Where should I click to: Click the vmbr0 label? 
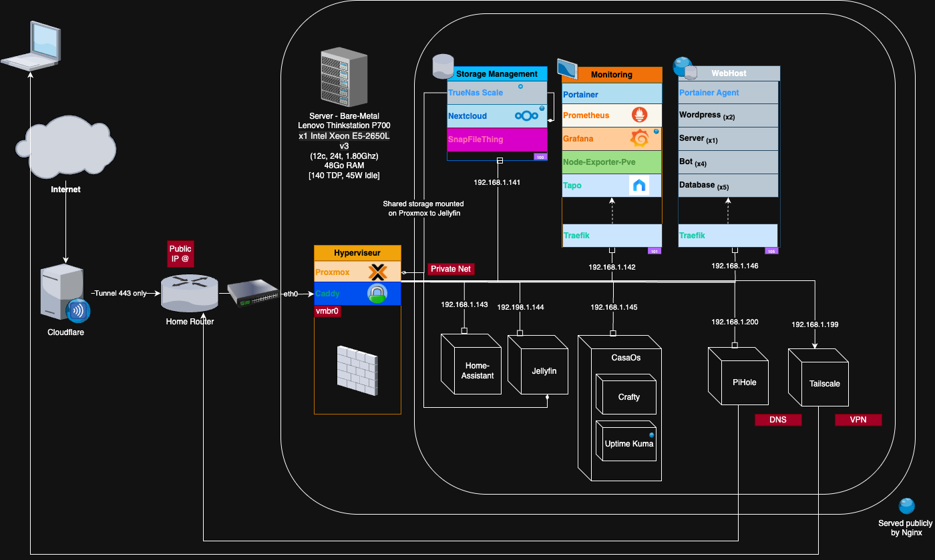coord(328,311)
